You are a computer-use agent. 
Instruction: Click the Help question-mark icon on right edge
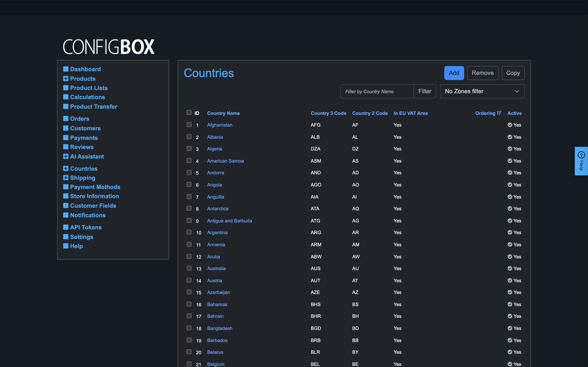[581, 155]
